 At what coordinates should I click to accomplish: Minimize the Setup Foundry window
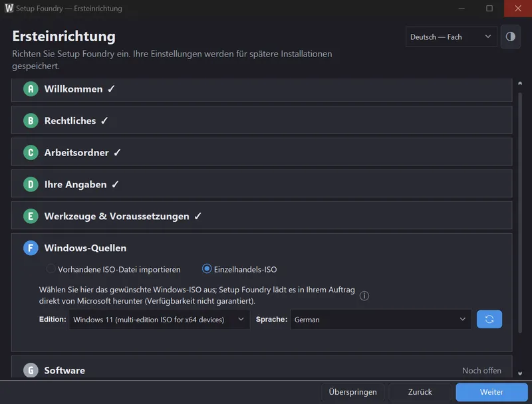click(462, 8)
